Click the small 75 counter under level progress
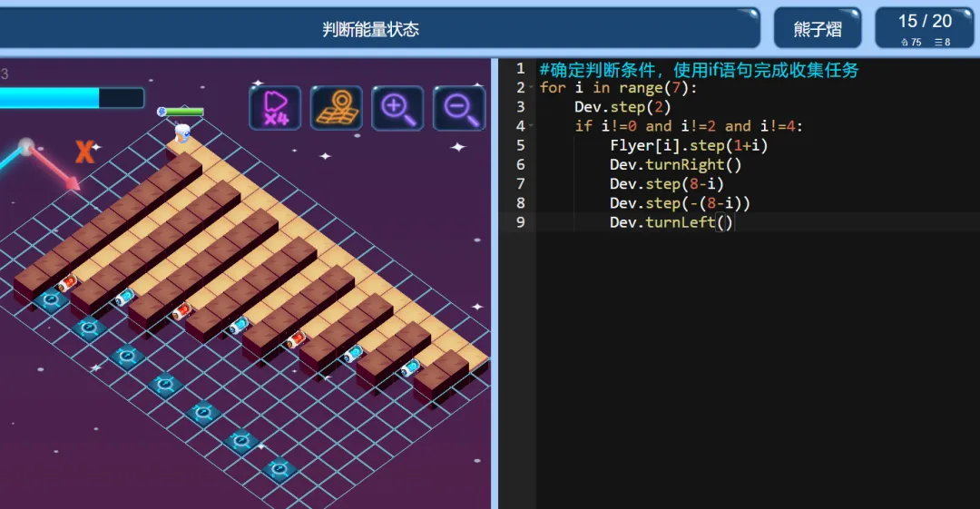 [911, 42]
